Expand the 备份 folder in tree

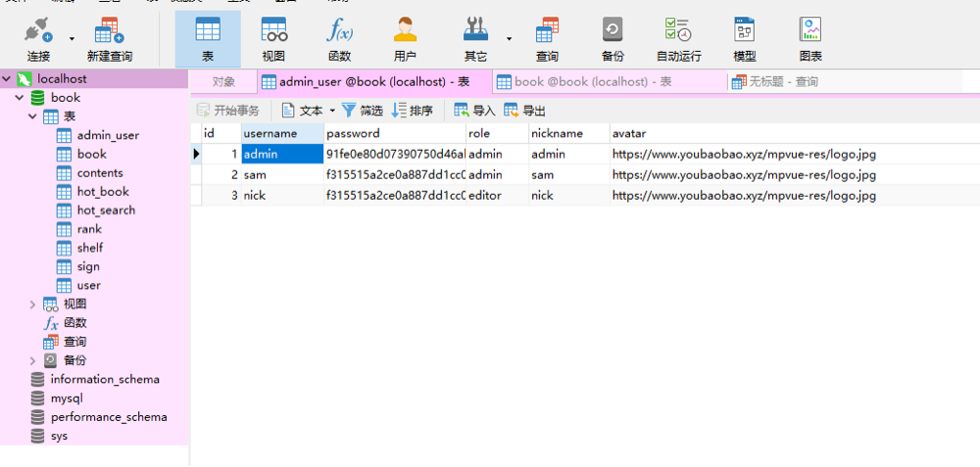click(32, 360)
